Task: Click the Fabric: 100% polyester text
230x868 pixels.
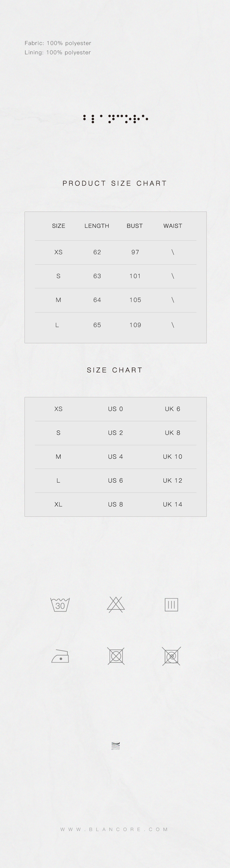Action: pos(58,43)
